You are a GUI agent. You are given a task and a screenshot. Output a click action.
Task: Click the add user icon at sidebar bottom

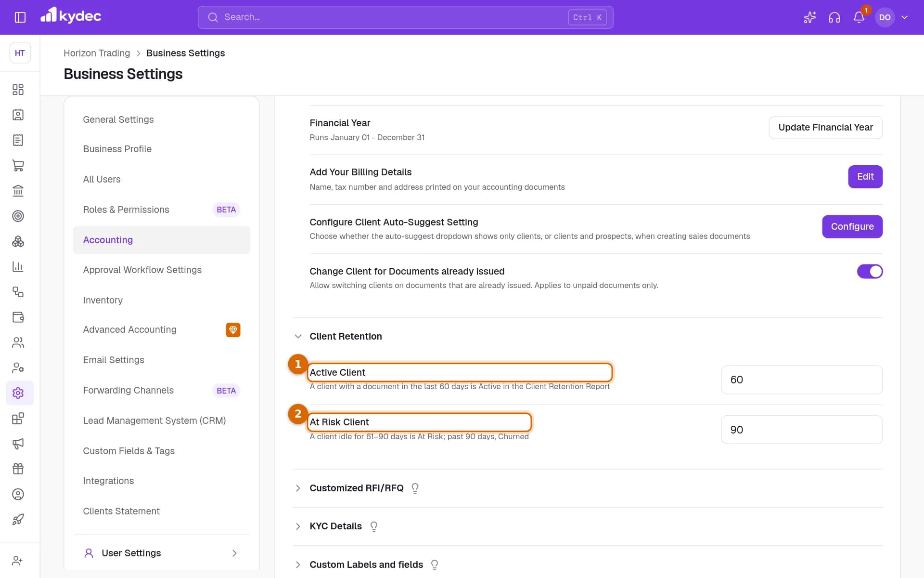click(18, 561)
